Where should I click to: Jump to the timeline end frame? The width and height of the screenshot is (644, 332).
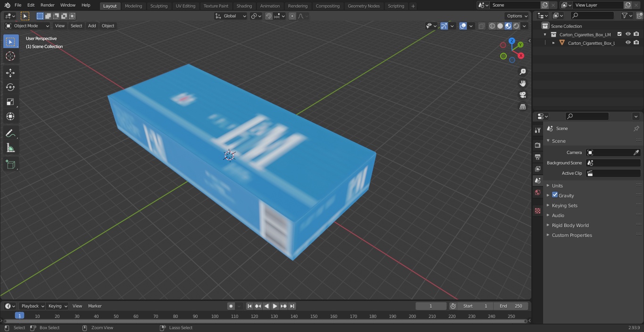pyautogui.click(x=292, y=306)
